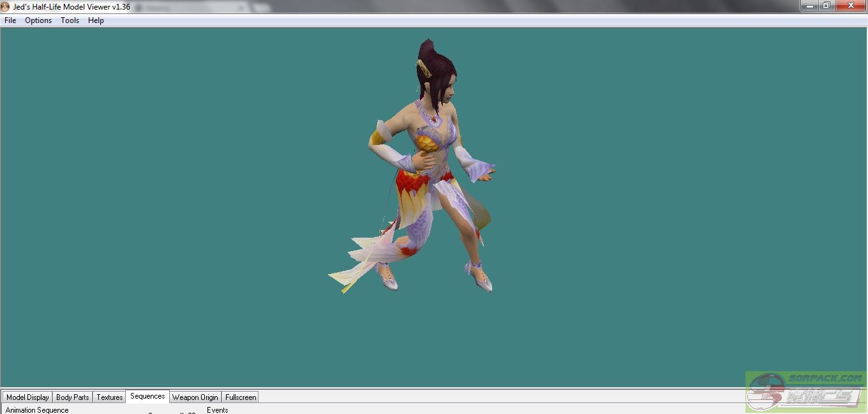Click the 'Animation Sequence' label
The width and height of the screenshot is (868, 414).
(x=37, y=410)
